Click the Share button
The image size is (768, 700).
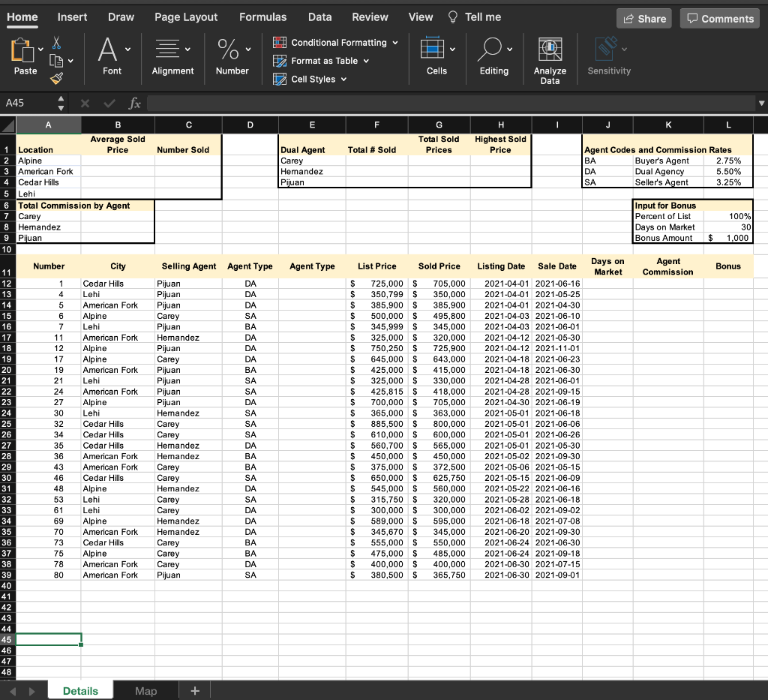(x=643, y=17)
